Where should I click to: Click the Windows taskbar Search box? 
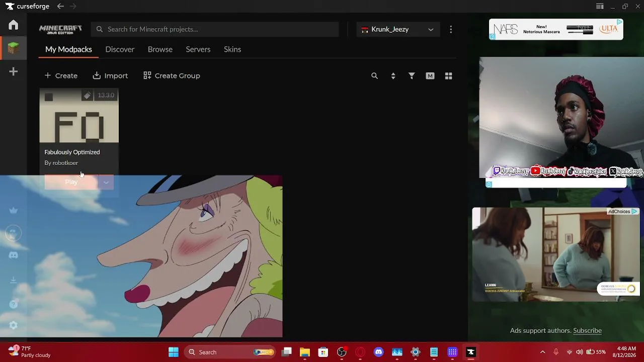[230, 352]
